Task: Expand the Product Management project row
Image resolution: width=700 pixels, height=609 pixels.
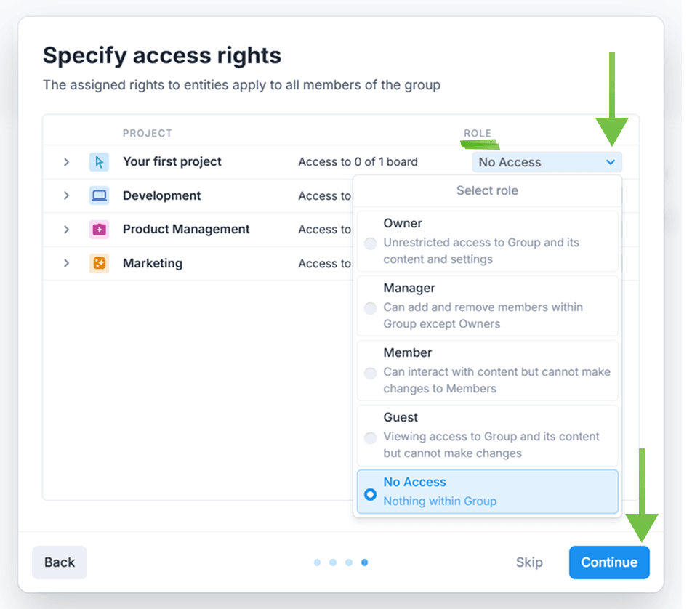Action: tap(66, 230)
